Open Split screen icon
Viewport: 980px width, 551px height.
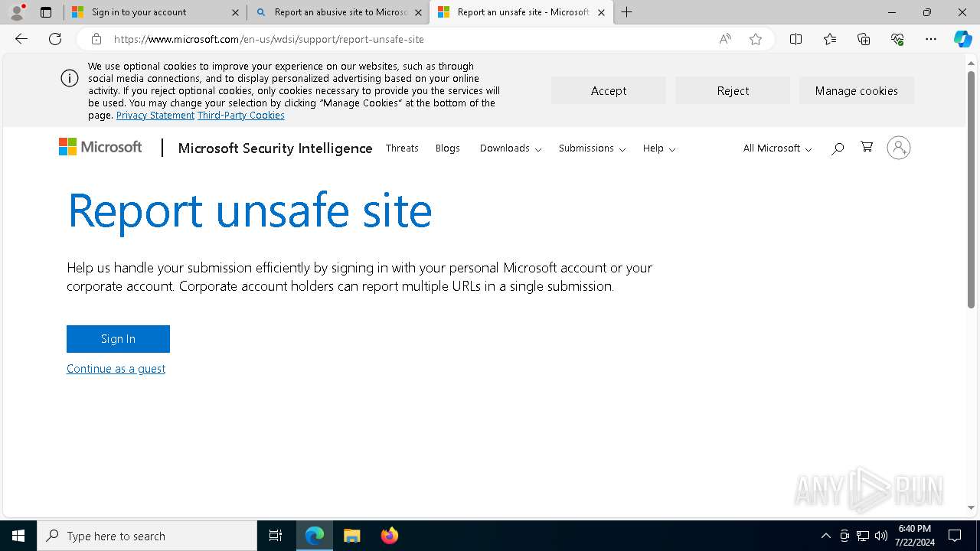tap(796, 39)
